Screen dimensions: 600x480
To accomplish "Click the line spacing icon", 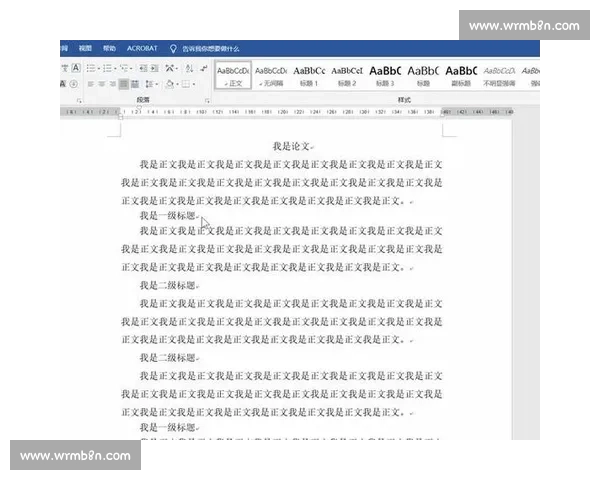I will (149, 84).
